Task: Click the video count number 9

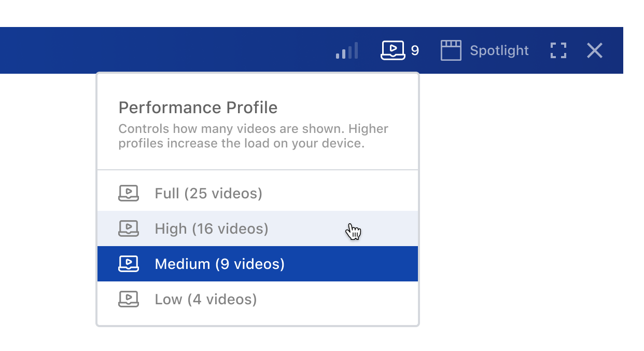Action: 415,50
